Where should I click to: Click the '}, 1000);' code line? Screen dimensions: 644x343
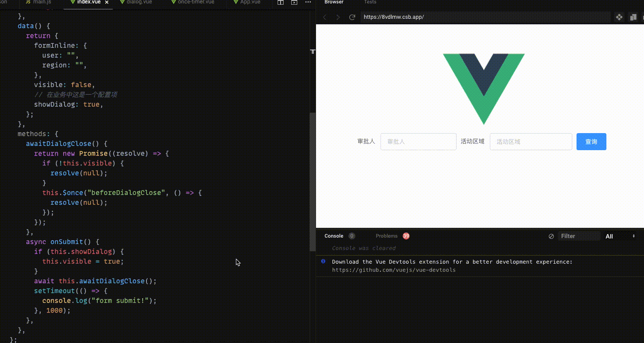[52, 311]
